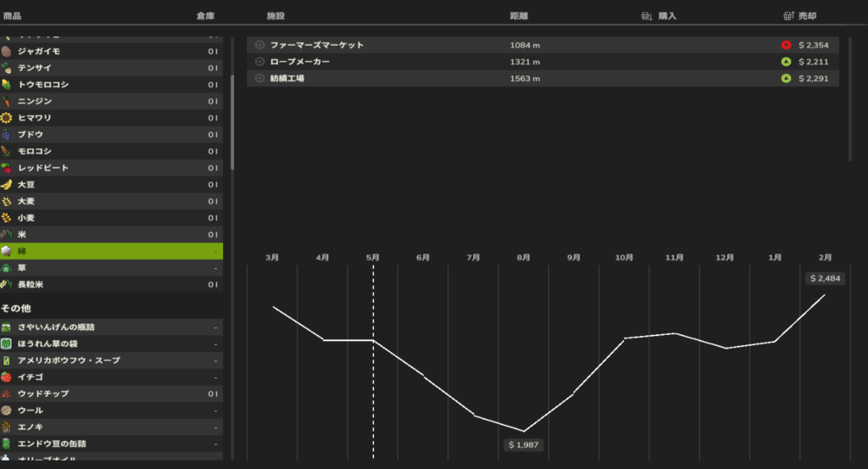Toggle the circle marker beside 紡績工場
The height and width of the screenshot is (469, 868).
(259, 78)
